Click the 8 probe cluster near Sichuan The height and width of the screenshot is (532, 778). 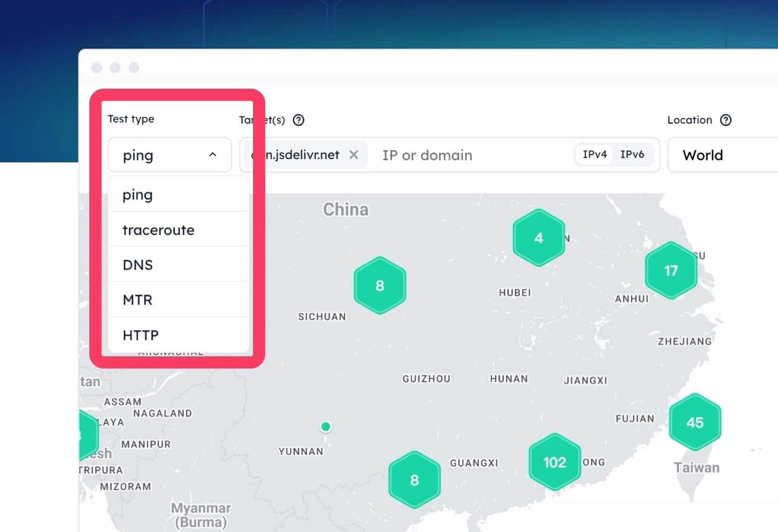click(380, 285)
